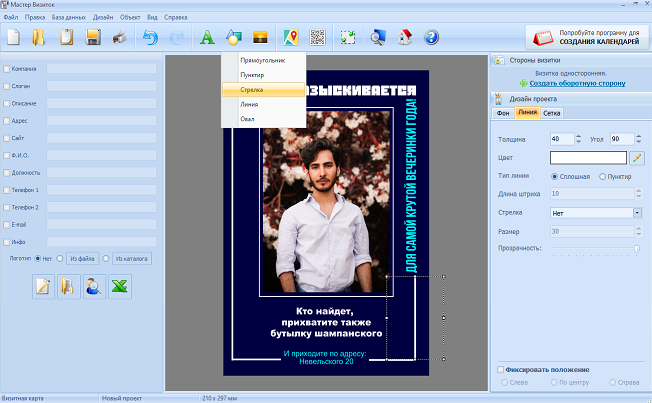
Task: Select the Сплошная line type radio
Action: tap(554, 176)
